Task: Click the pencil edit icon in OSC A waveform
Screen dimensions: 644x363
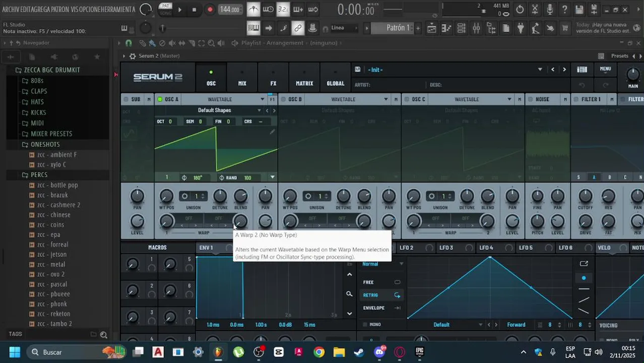Action: (x=272, y=132)
